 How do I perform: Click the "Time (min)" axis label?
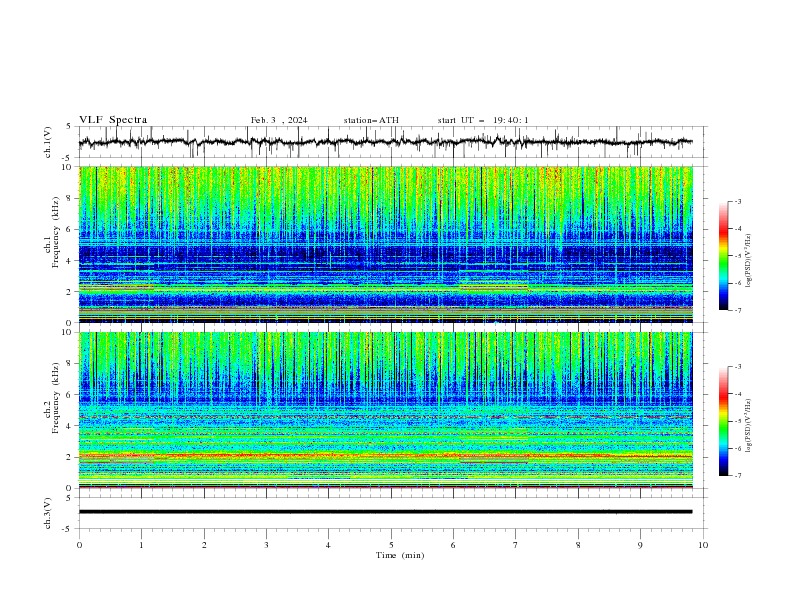[400, 555]
